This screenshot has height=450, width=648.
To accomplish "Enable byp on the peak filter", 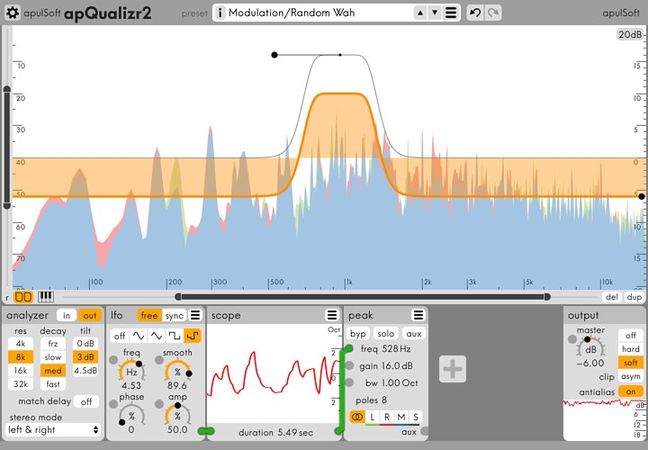I will (x=359, y=332).
